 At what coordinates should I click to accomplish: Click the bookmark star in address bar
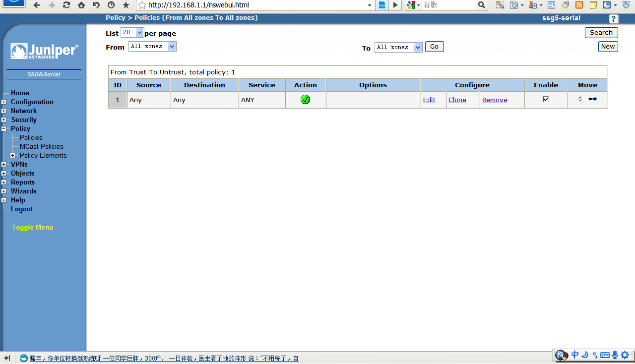click(x=142, y=5)
